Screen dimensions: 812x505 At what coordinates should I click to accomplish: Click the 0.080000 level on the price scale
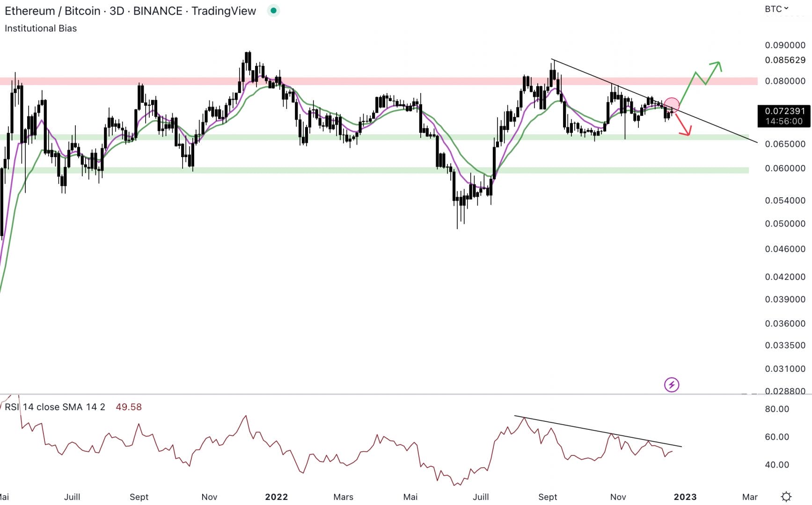pos(785,81)
